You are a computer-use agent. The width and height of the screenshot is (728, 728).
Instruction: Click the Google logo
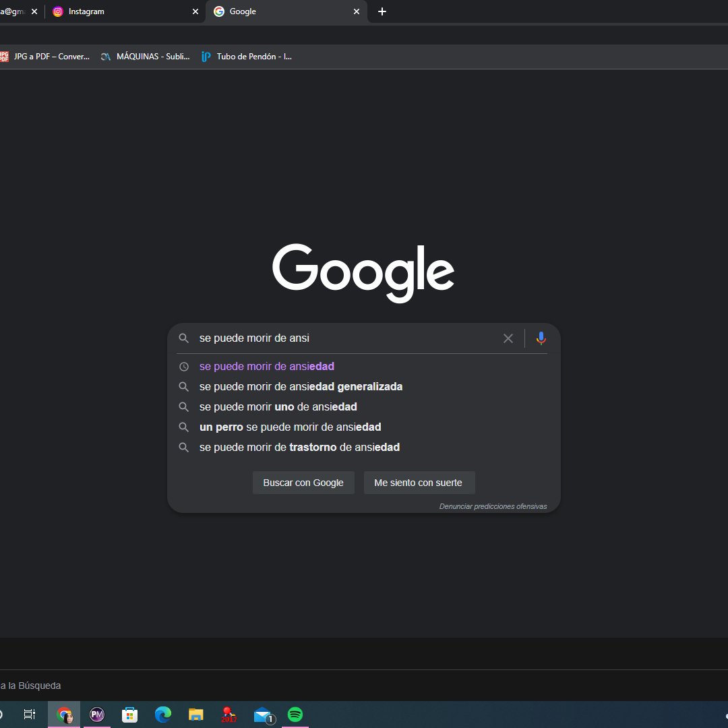pyautogui.click(x=363, y=272)
